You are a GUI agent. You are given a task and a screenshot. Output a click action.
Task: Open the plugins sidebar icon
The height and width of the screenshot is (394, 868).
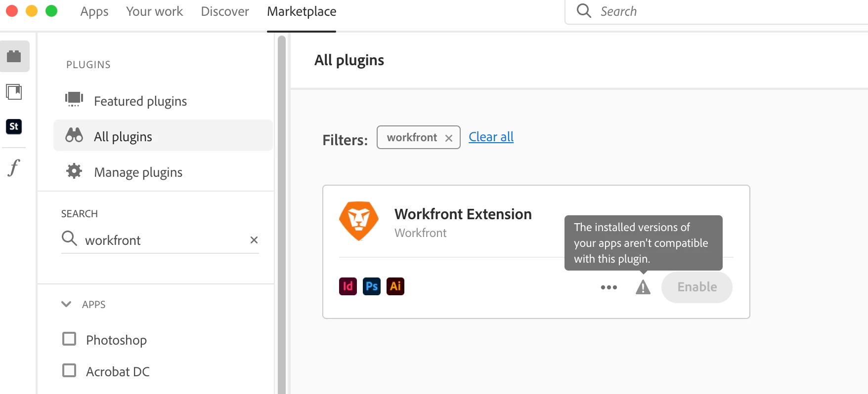click(14, 56)
